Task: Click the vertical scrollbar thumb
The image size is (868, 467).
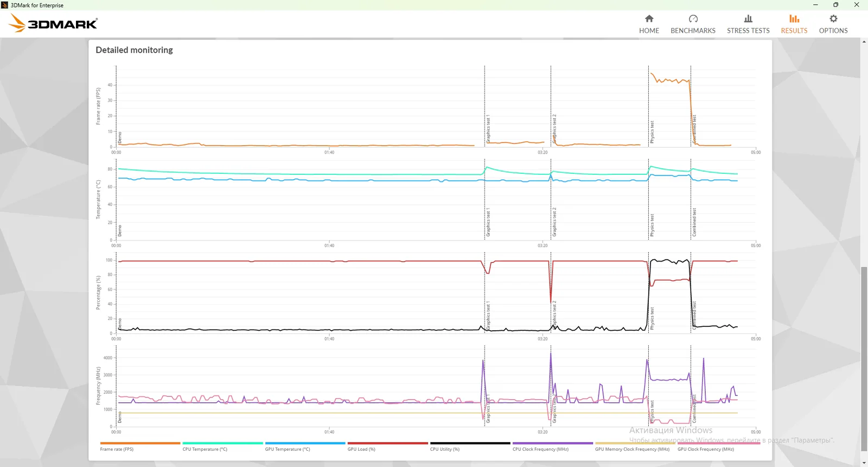Action: (x=864, y=359)
